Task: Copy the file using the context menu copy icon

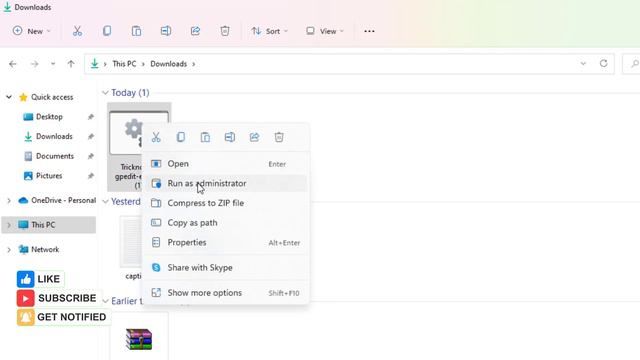Action: click(181, 137)
